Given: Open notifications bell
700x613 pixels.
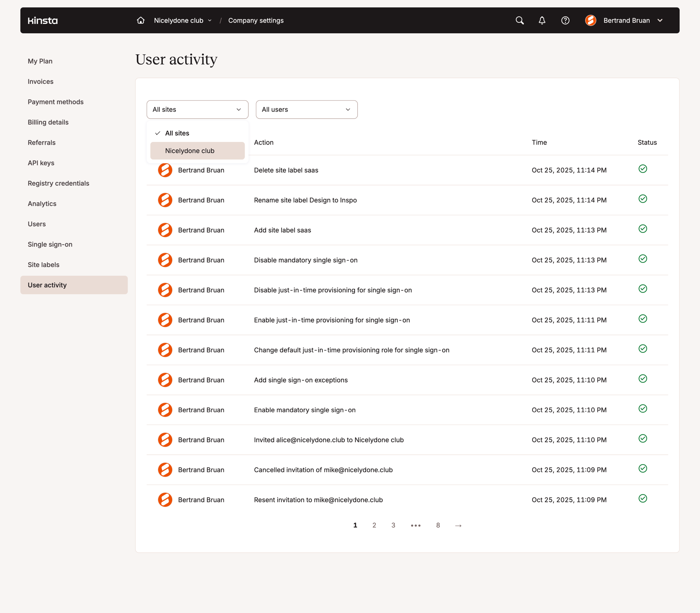Looking at the screenshot, I should click(542, 20).
